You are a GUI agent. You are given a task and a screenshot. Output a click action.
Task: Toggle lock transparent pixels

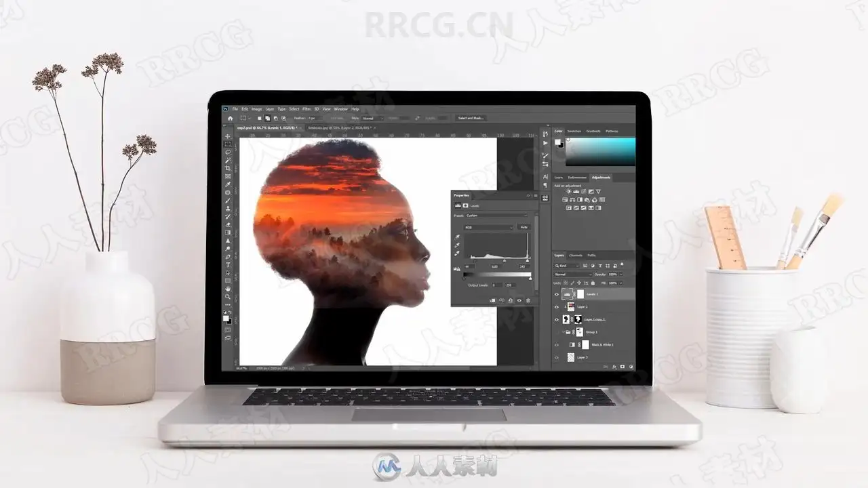tap(566, 283)
